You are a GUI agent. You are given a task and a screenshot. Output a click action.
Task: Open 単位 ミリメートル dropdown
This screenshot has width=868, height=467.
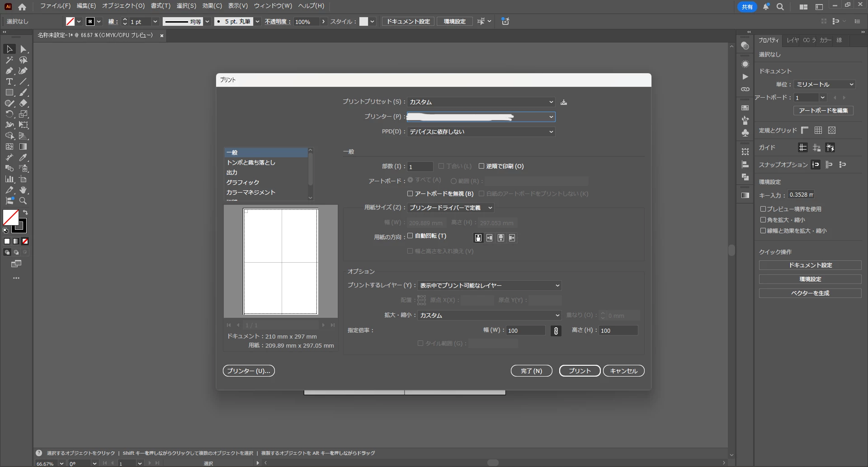pyautogui.click(x=825, y=85)
